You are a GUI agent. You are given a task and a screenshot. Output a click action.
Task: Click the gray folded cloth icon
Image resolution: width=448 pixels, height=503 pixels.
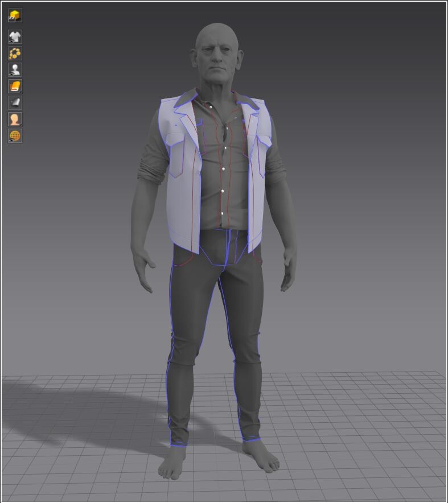(x=15, y=102)
